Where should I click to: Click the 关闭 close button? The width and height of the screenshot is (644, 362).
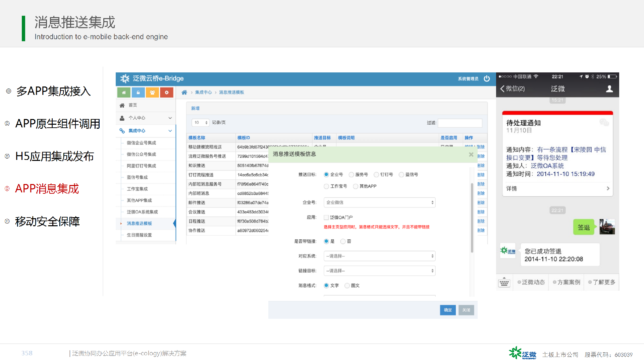coord(466,310)
